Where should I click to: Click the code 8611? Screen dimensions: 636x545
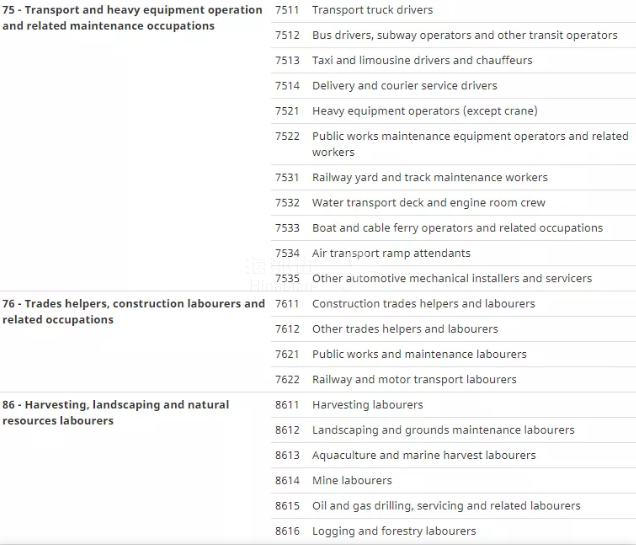point(287,405)
